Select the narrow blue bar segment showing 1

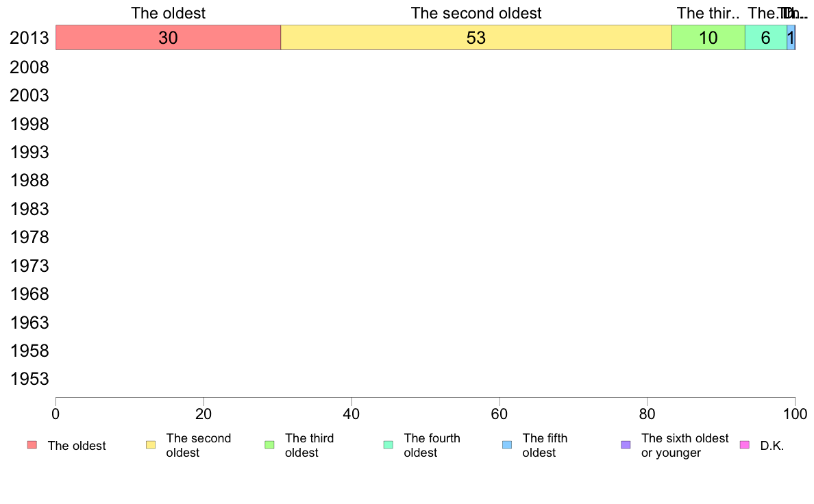tap(791, 38)
